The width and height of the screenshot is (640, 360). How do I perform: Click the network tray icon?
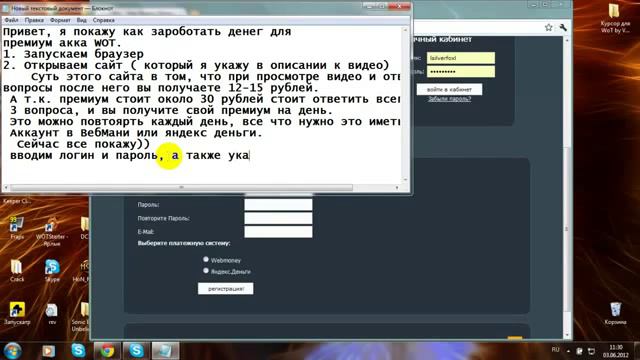591,351
